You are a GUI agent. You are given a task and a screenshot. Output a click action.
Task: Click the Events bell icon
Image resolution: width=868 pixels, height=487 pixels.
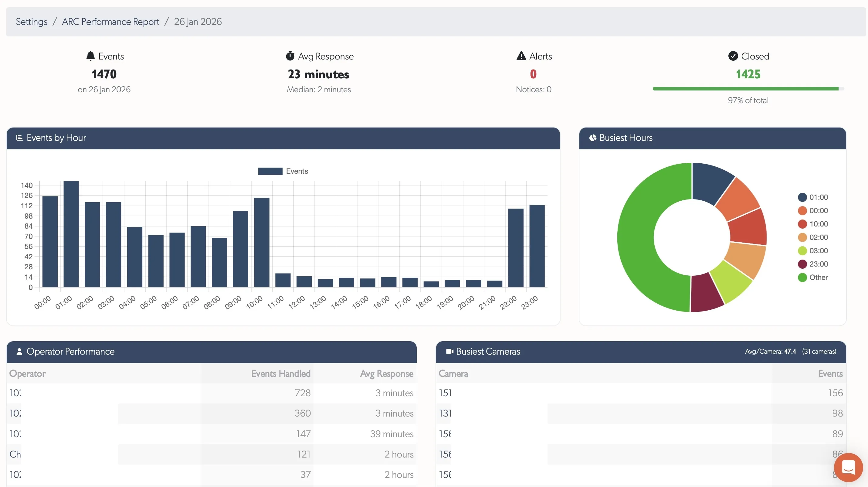[91, 56]
